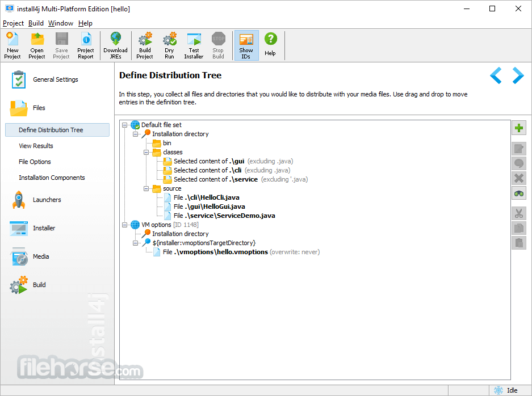532x396 pixels.
Task: Start Build Project from toolbar
Action: (x=145, y=45)
